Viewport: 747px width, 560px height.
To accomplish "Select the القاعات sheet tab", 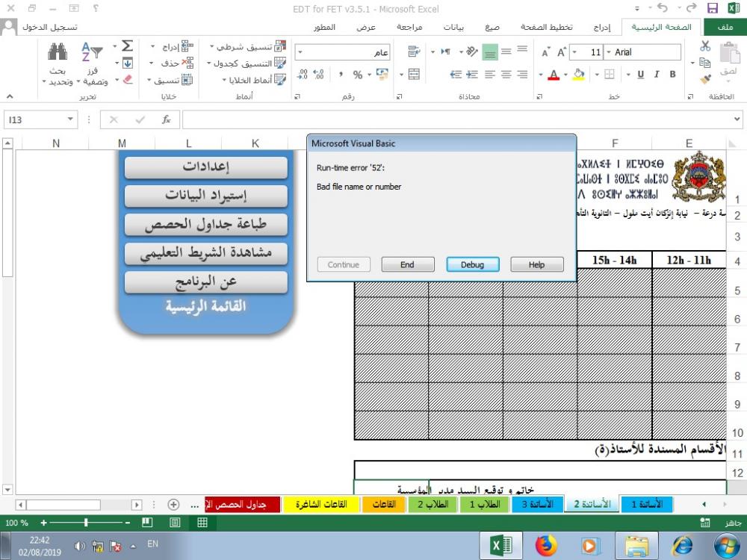I will pyautogui.click(x=384, y=504).
